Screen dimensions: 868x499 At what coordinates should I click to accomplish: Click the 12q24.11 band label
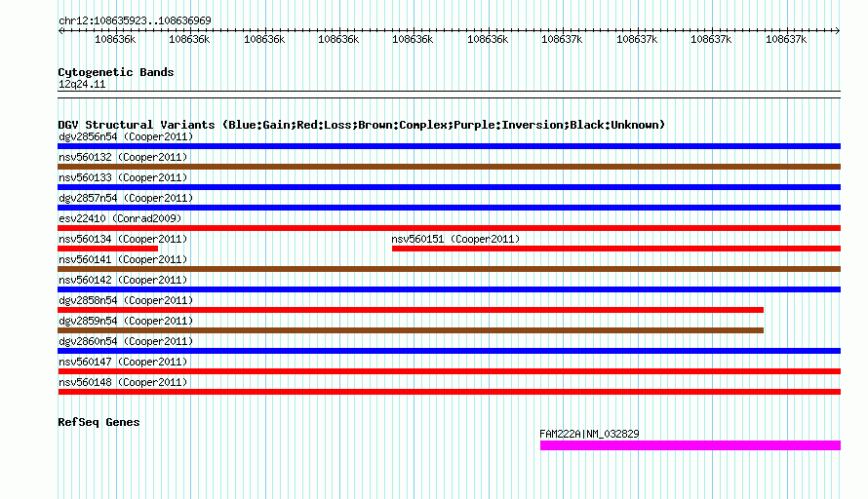click(x=82, y=84)
